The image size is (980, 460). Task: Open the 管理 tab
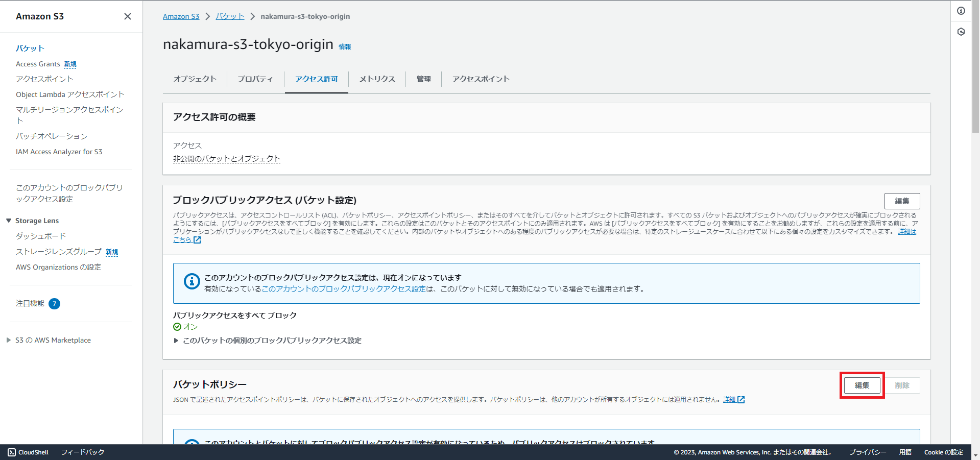tap(423, 79)
